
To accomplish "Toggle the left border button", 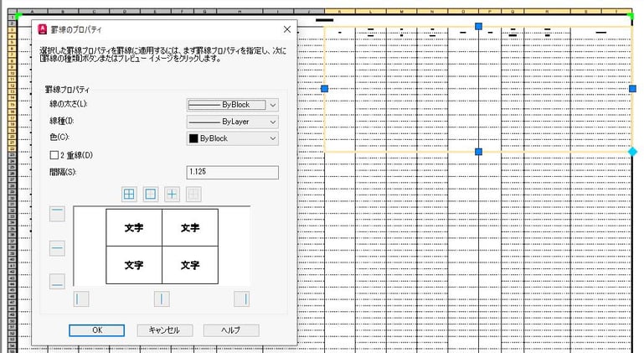I will (x=81, y=299).
